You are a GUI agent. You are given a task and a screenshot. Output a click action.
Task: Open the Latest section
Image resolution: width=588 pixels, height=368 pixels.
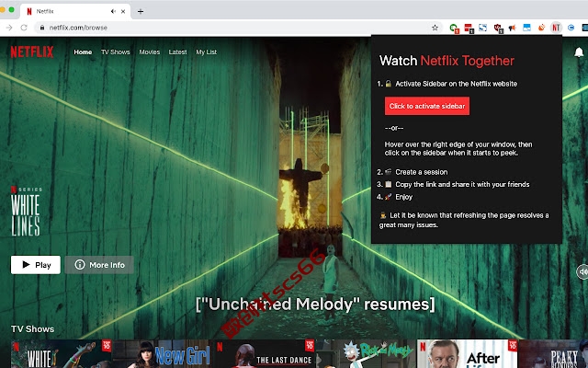(177, 52)
